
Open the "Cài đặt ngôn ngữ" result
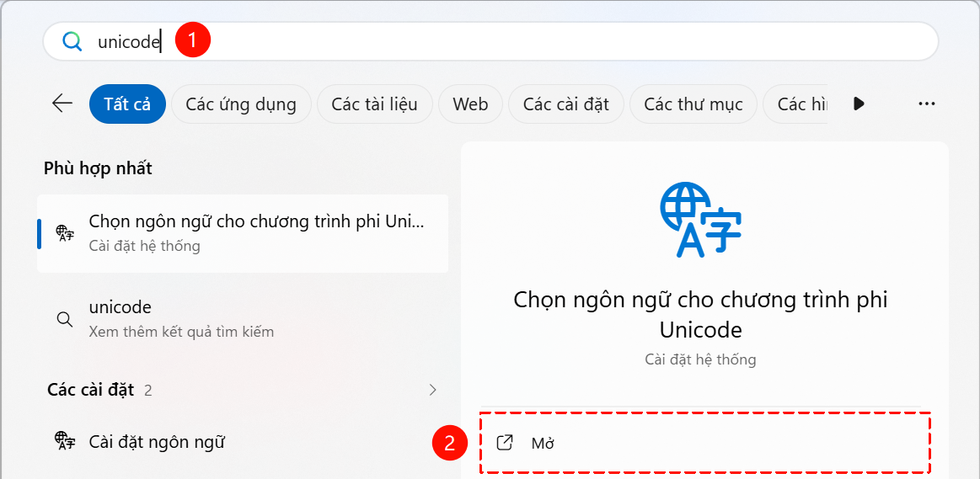tap(157, 441)
